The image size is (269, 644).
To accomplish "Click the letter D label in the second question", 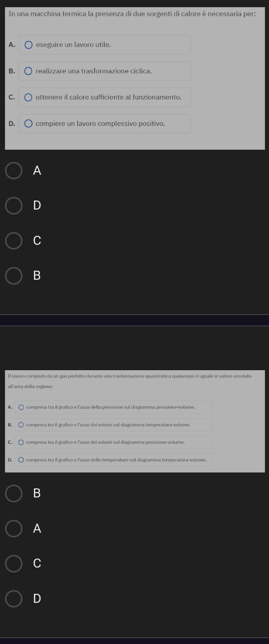I will [37, 598].
